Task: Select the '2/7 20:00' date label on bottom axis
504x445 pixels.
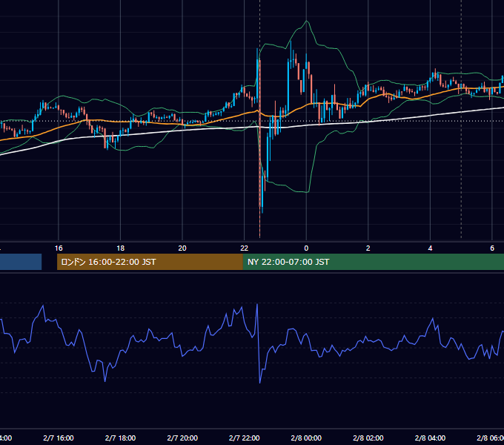Action: pos(182,438)
